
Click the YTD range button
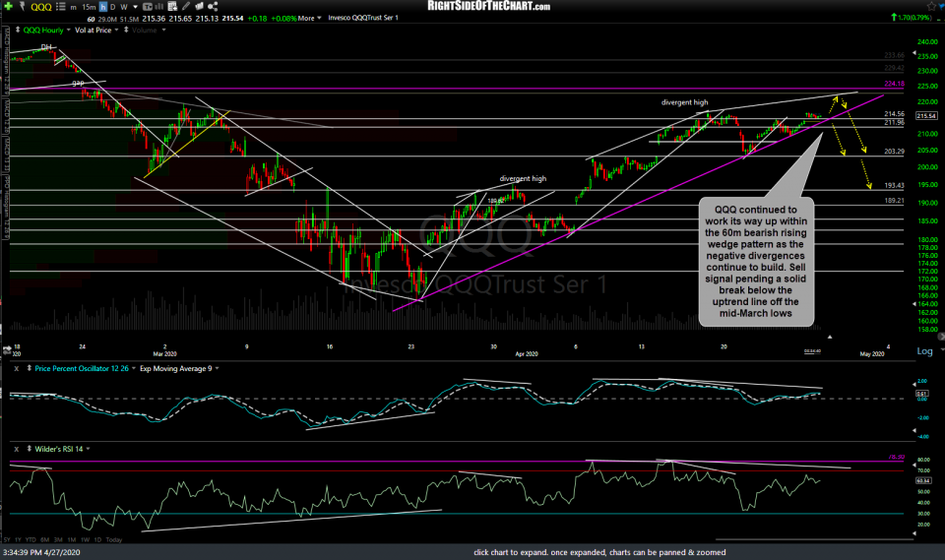tap(31, 540)
